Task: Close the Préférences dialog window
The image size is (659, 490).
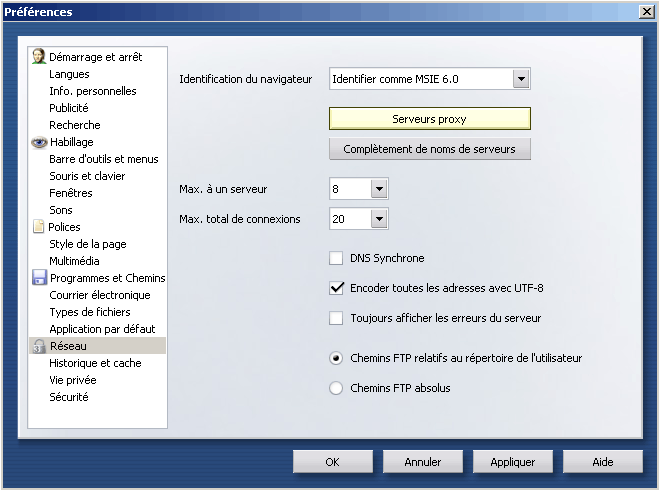Action: tap(646, 11)
